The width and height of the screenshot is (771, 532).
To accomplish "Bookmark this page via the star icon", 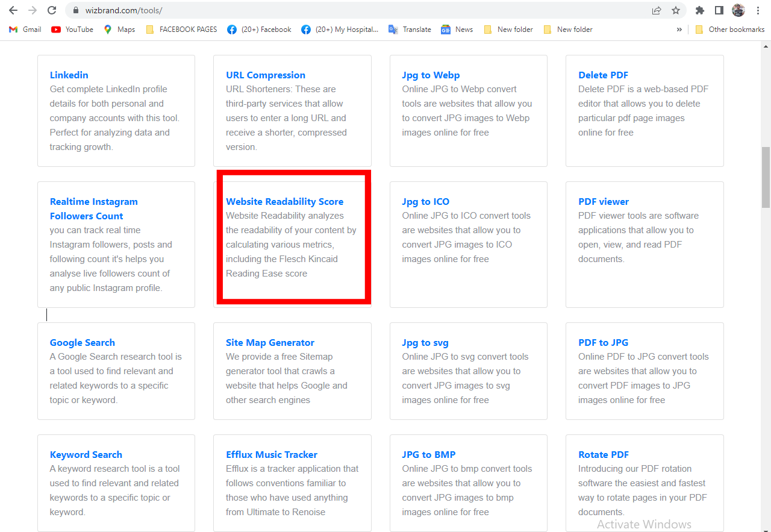I will click(x=676, y=10).
